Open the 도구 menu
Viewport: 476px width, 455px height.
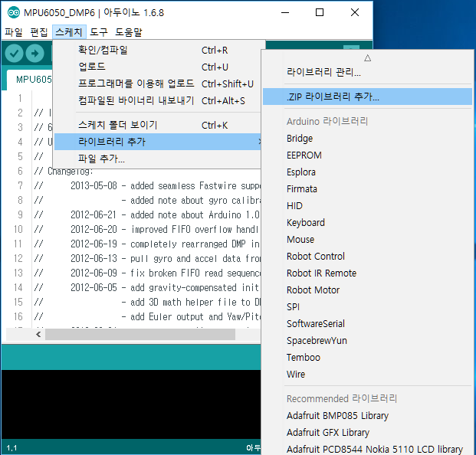[x=99, y=32]
